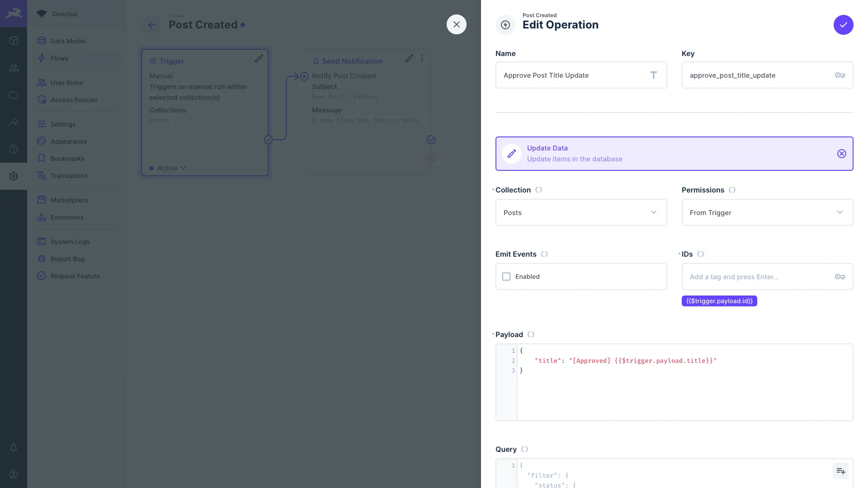The height and width of the screenshot is (488, 868).
Task: Open Flows in the settings sidebar
Action: click(x=59, y=58)
